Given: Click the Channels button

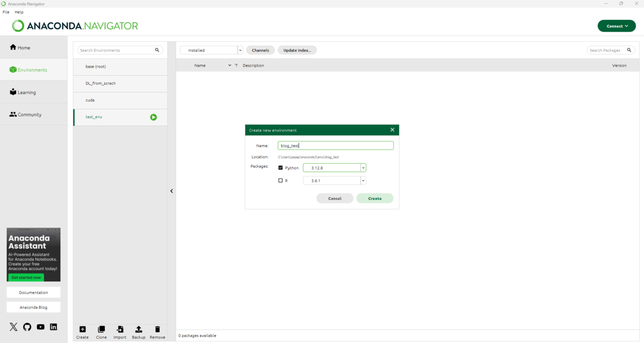Looking at the screenshot, I should 260,50.
